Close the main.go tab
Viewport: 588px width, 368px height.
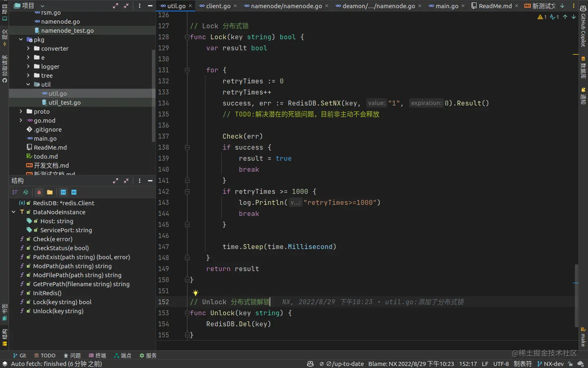(x=463, y=6)
